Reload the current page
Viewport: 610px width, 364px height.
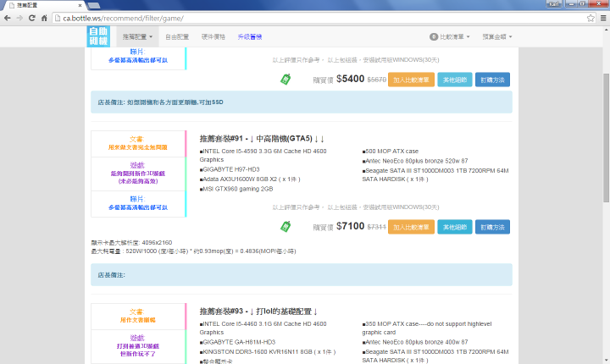(x=32, y=18)
